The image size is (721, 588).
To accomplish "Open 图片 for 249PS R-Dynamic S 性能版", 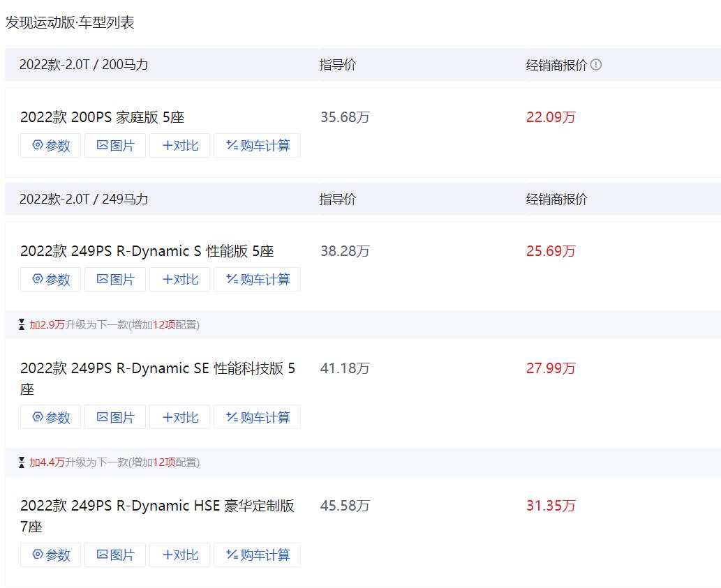I will pos(114,279).
